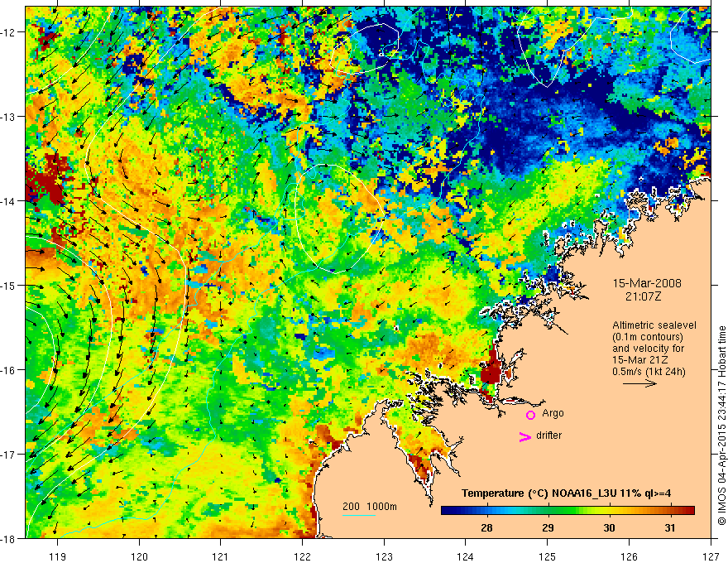Click latitude axis label '-13'
The width and height of the screenshot is (728, 563).
click(8, 117)
